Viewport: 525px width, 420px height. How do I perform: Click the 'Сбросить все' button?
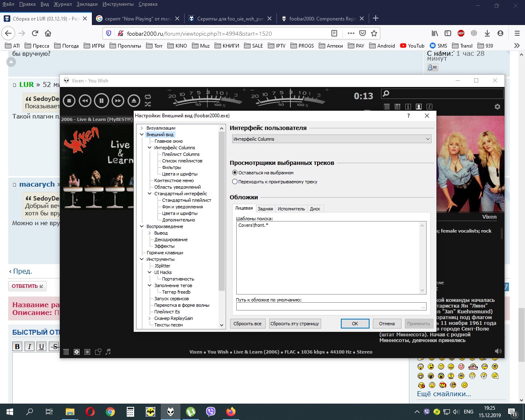click(247, 324)
